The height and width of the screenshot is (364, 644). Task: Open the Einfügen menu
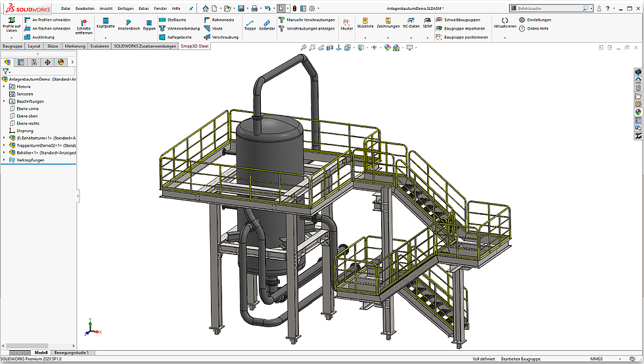(x=125, y=9)
